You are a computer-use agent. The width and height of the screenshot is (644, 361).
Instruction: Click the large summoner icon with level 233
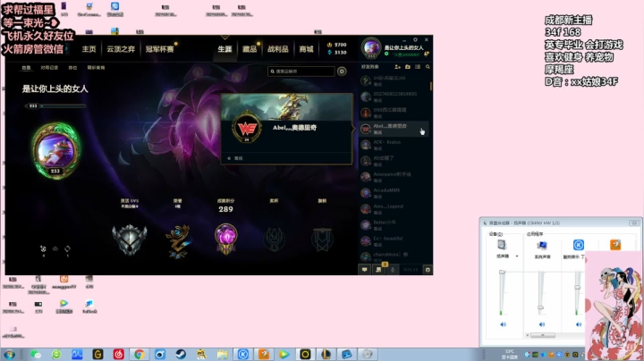click(55, 150)
